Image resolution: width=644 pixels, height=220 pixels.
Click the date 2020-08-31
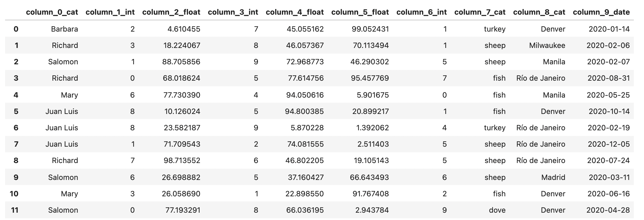(x=608, y=78)
